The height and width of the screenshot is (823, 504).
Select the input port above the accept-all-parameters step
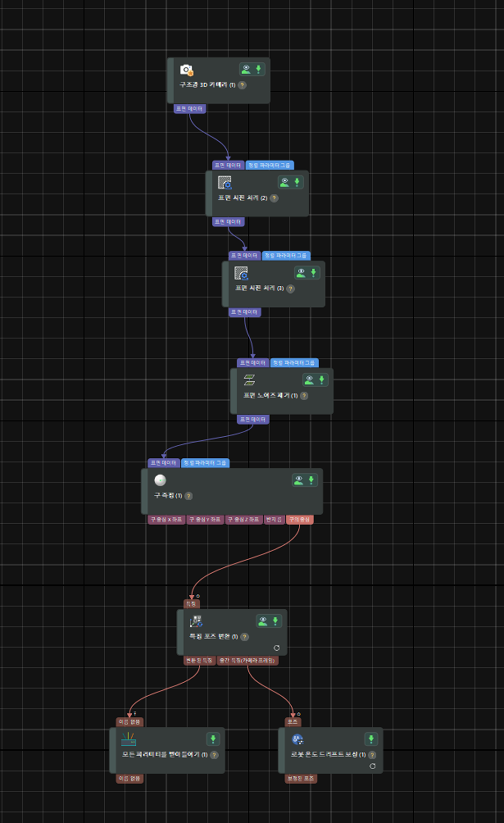130,722
